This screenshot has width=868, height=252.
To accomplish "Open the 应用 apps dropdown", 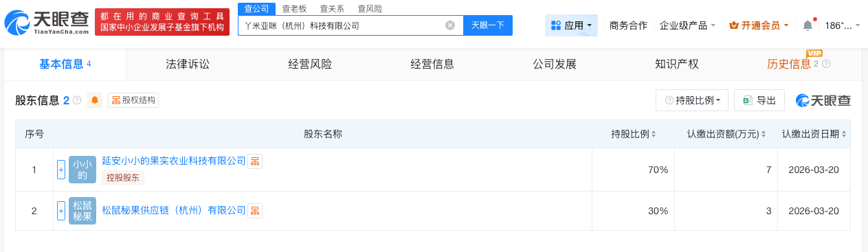I will [571, 25].
